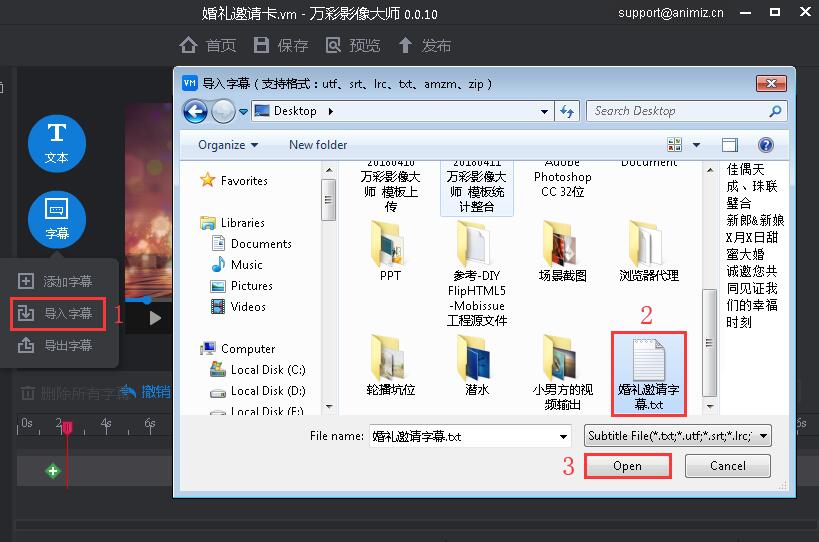Click the change view icon
Viewport: 819px width, 542px height.
click(x=674, y=145)
